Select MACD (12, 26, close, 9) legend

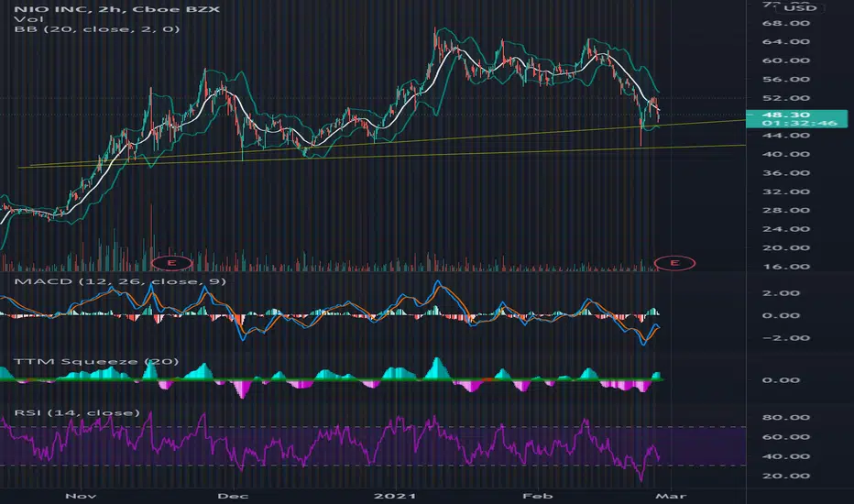click(x=120, y=281)
